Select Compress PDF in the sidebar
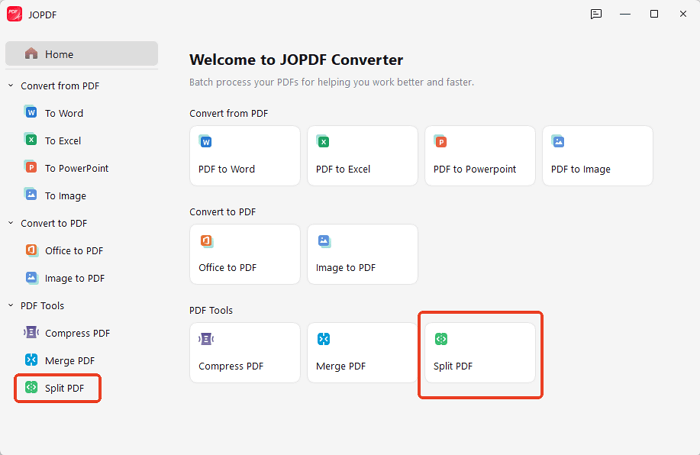 tap(77, 334)
